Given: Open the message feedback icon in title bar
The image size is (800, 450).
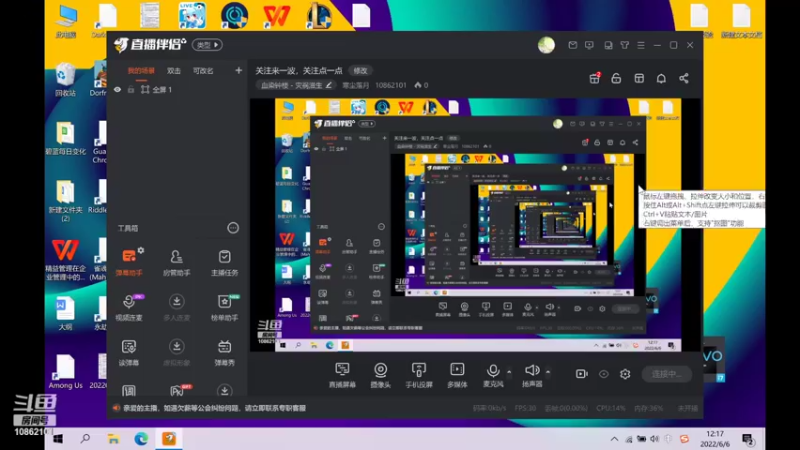Looking at the screenshot, I should (x=589, y=45).
